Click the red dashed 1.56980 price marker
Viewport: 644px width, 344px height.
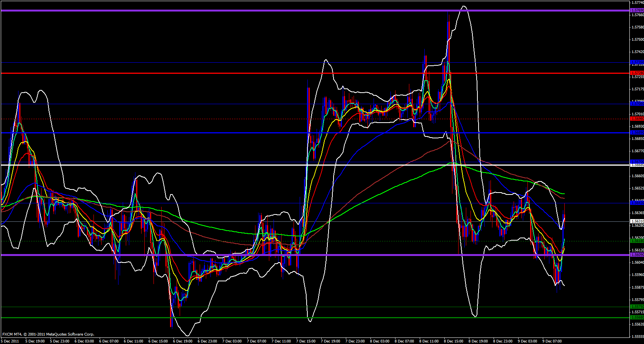pos(637,119)
